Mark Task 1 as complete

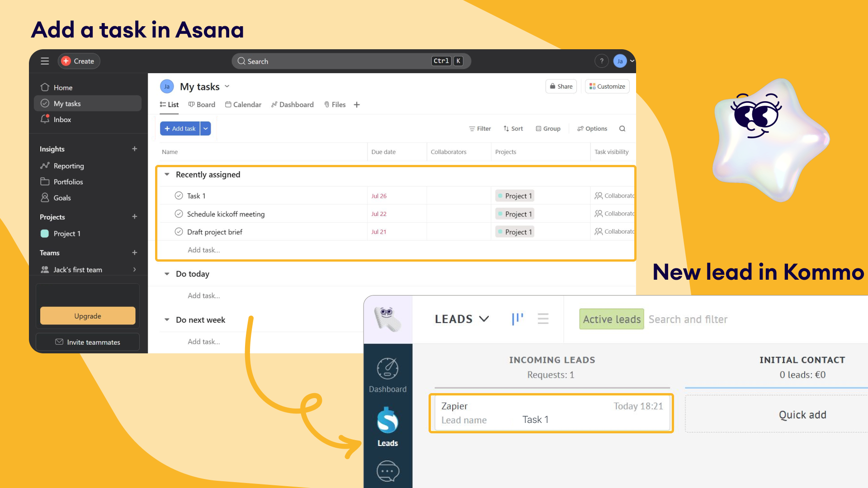click(x=179, y=196)
